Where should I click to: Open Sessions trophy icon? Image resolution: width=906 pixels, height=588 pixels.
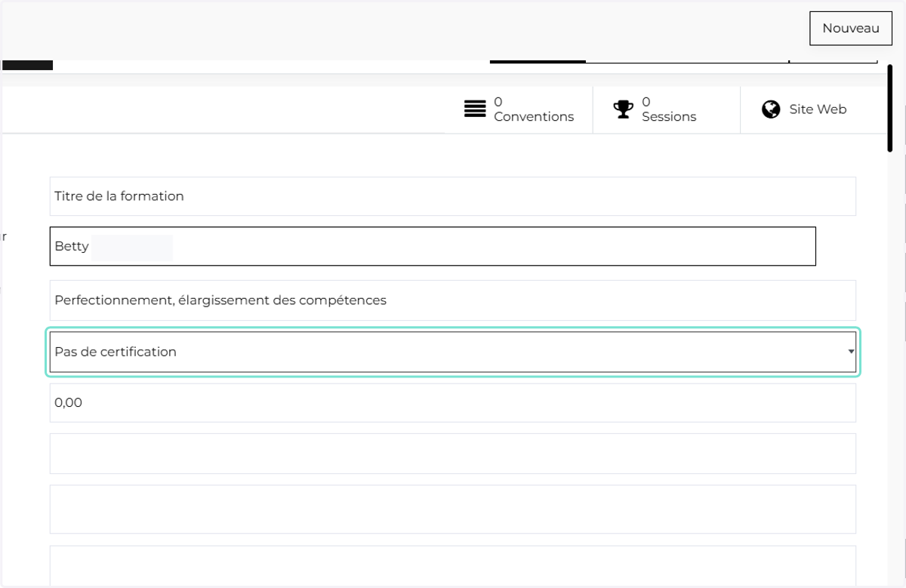coord(623,109)
